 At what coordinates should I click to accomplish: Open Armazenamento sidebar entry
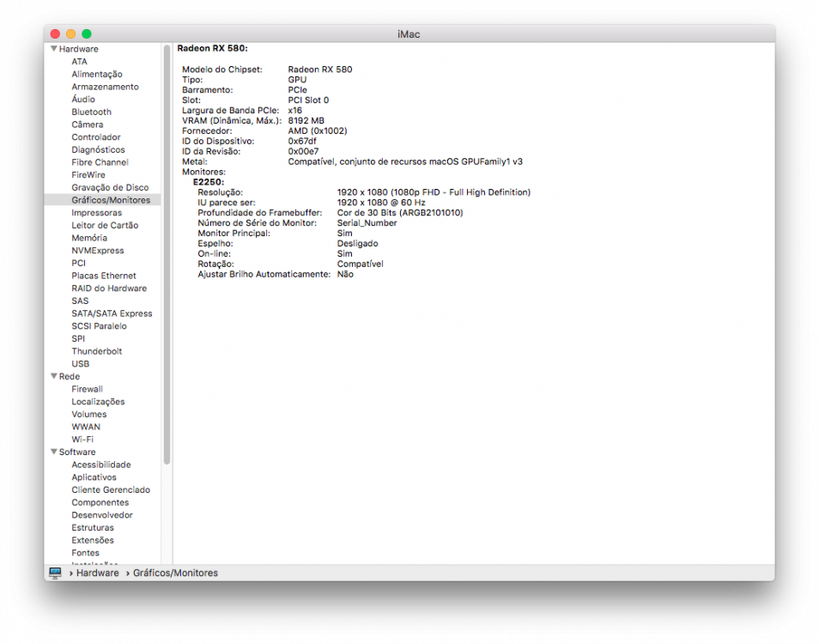[x=105, y=87]
